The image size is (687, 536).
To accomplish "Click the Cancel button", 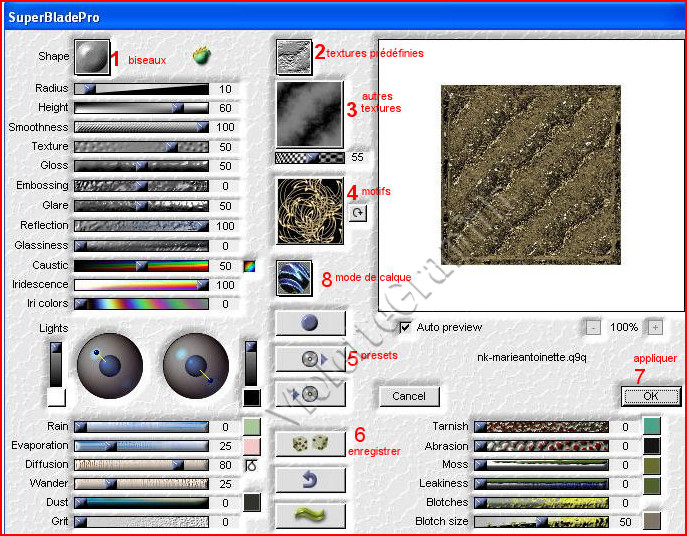I will (409, 396).
